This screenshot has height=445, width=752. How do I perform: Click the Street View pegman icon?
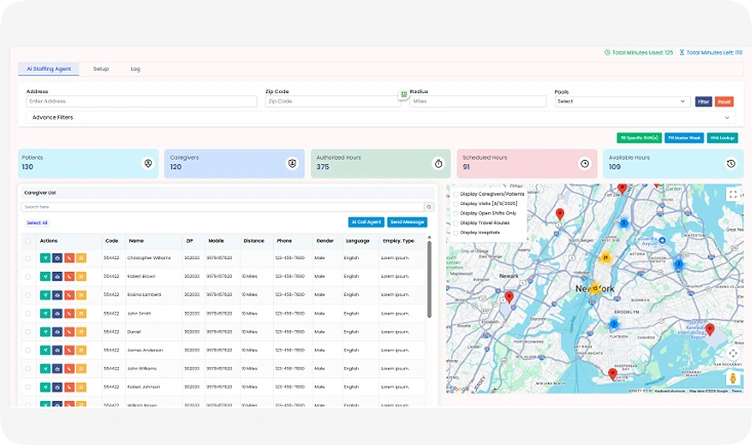pos(733,378)
